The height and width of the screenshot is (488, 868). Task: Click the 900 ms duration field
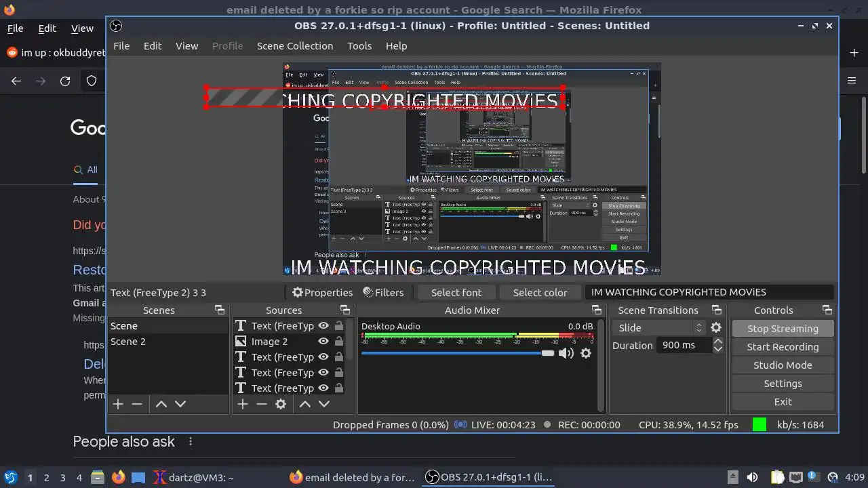coord(684,346)
